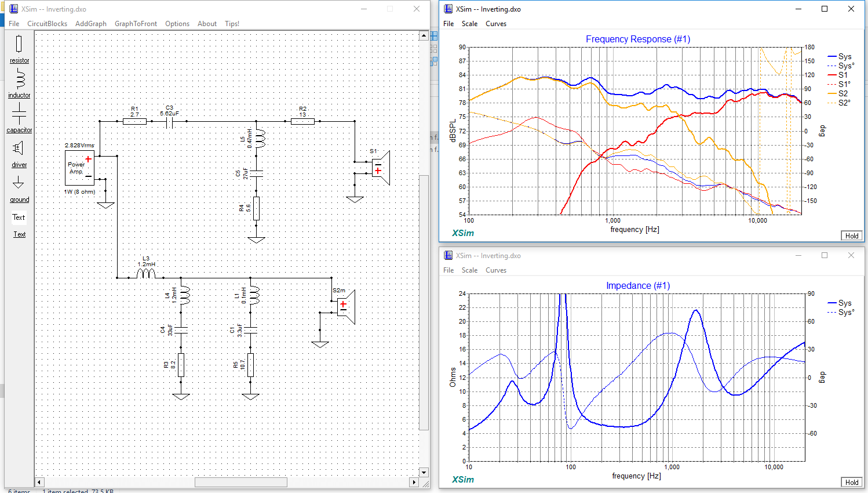Select capacitor C3 5.62uF in circuit
The height and width of the screenshot is (493, 868).
tap(170, 121)
